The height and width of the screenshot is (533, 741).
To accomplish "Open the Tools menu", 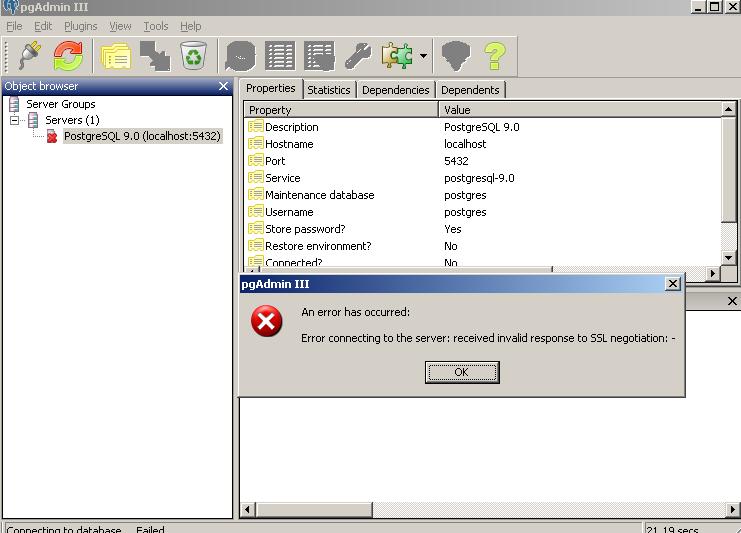I will click(x=155, y=26).
